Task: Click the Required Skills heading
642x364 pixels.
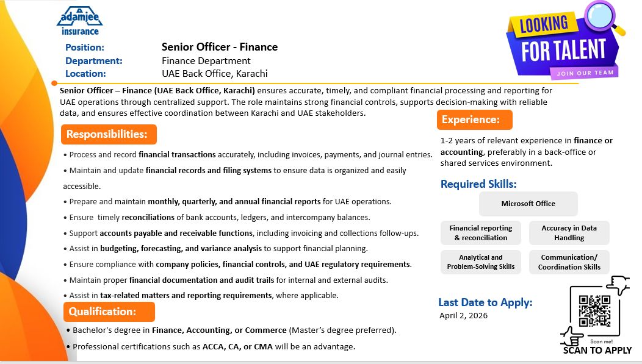Action: pos(478,184)
